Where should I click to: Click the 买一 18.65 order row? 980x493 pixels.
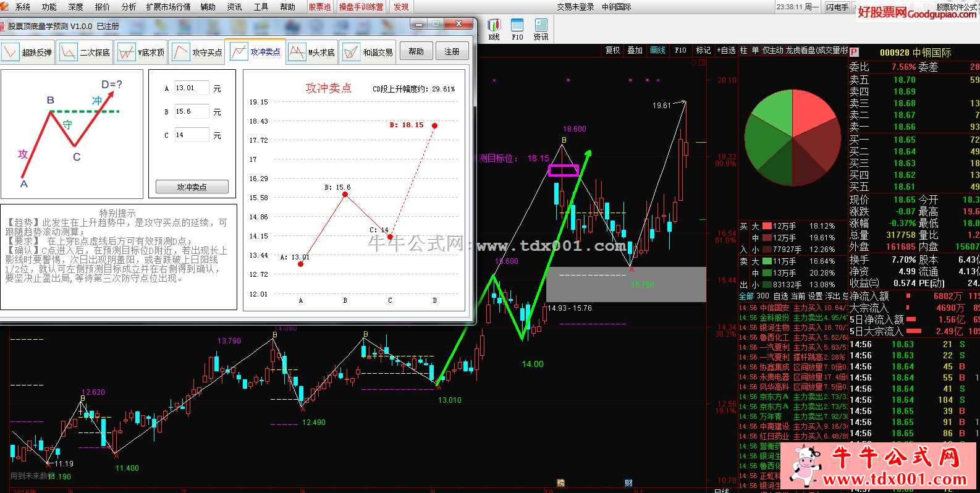[x=914, y=140]
